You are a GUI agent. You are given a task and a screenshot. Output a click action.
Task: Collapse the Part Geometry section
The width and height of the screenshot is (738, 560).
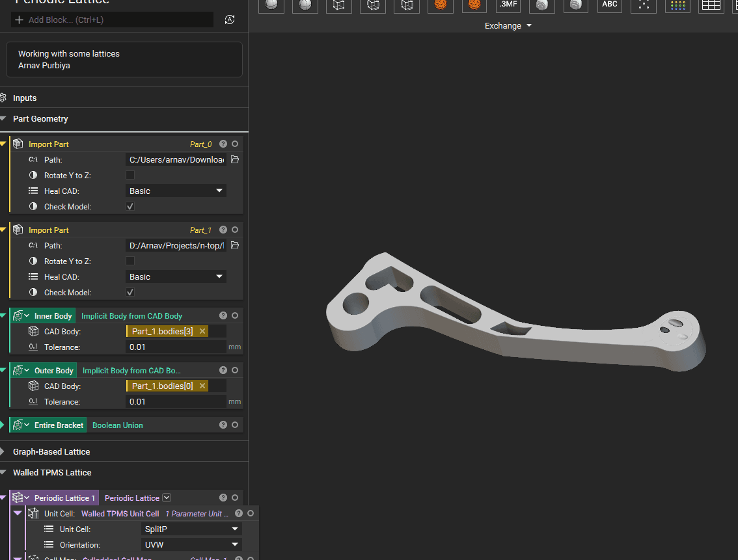(x=3, y=119)
